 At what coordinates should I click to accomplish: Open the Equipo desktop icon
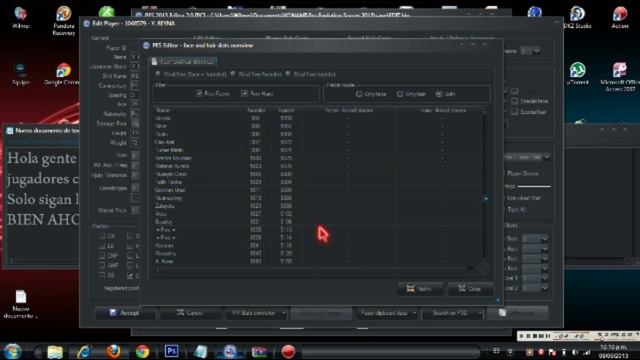tap(20, 74)
